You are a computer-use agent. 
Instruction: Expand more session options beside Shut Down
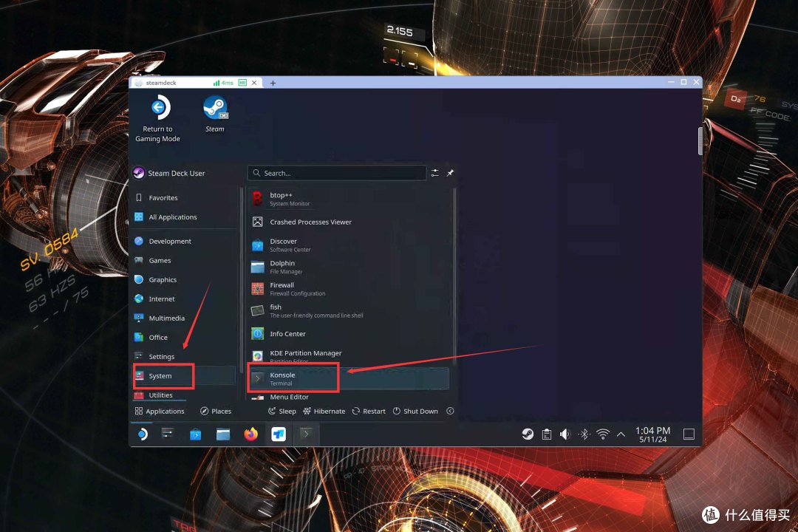click(x=451, y=412)
